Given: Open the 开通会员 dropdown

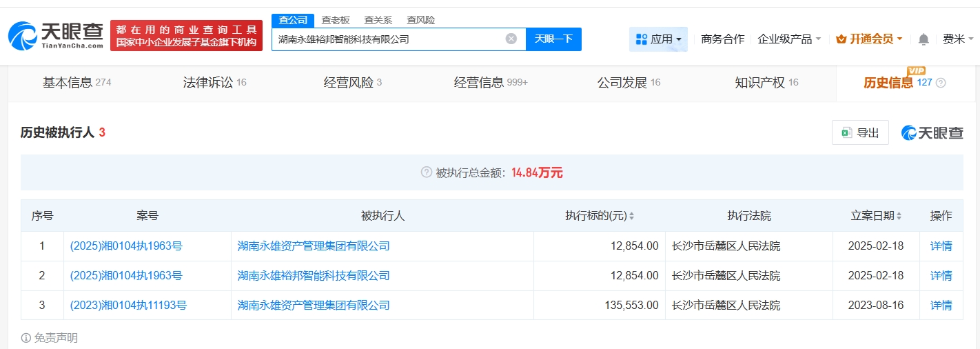Looking at the screenshot, I should 869,39.
